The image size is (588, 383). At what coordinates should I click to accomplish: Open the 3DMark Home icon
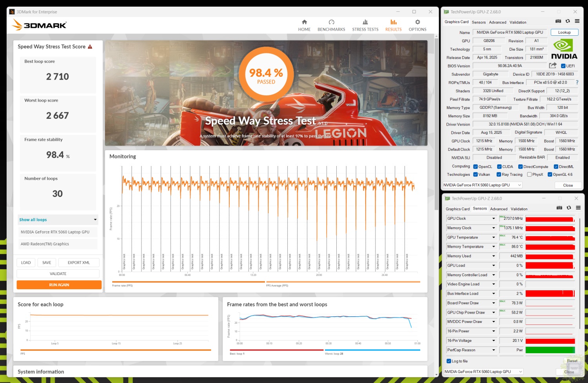pos(304,22)
